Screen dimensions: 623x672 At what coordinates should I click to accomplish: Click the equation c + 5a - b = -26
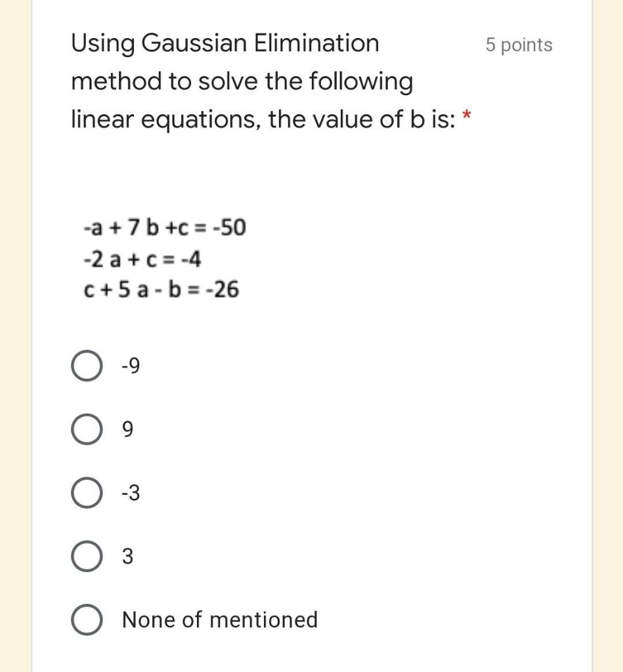click(x=161, y=289)
